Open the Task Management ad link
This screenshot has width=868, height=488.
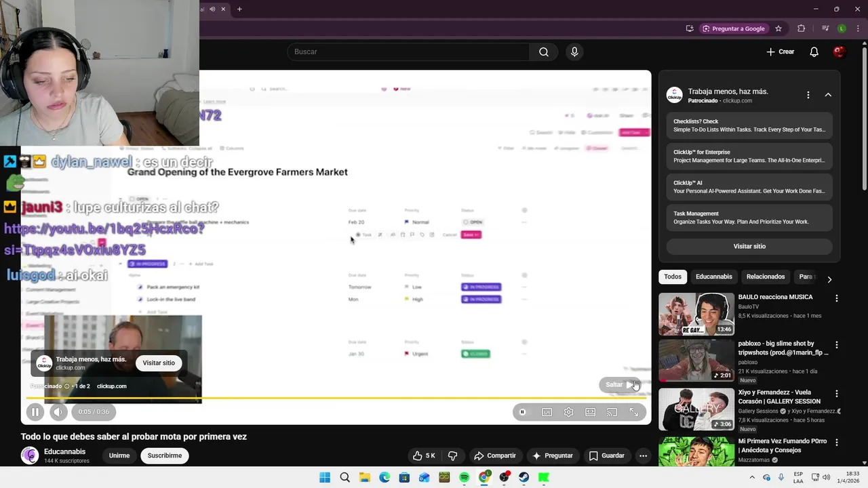749,218
